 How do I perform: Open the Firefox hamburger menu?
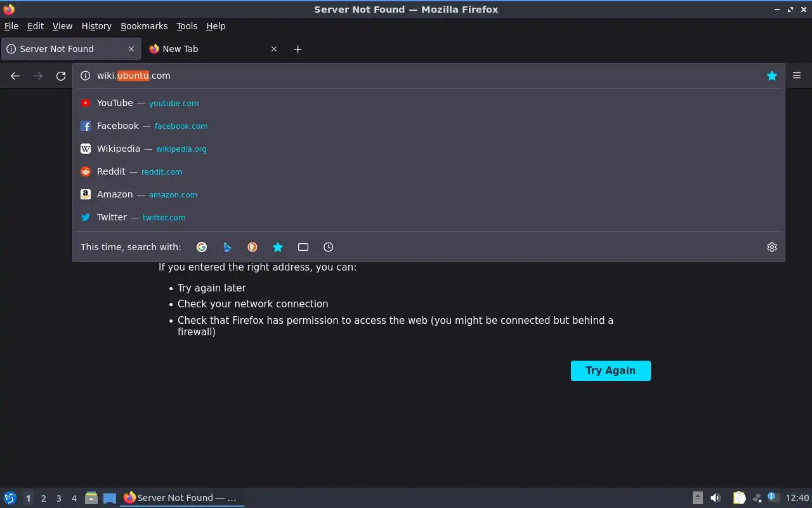pos(797,76)
